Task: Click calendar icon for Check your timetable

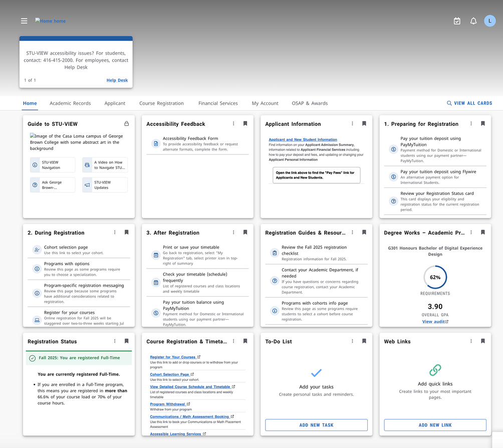Action: pos(156,283)
